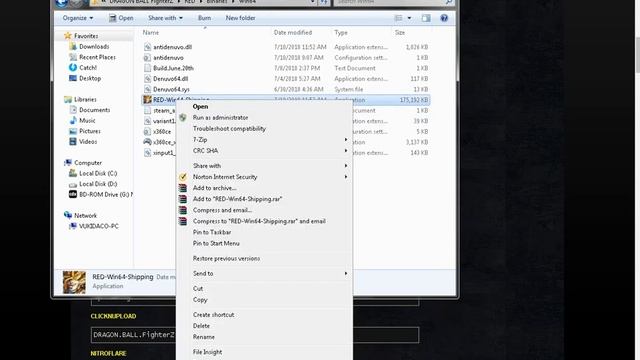Sort by the Date modified column
This screenshot has width=640, height=360.
(293, 33)
